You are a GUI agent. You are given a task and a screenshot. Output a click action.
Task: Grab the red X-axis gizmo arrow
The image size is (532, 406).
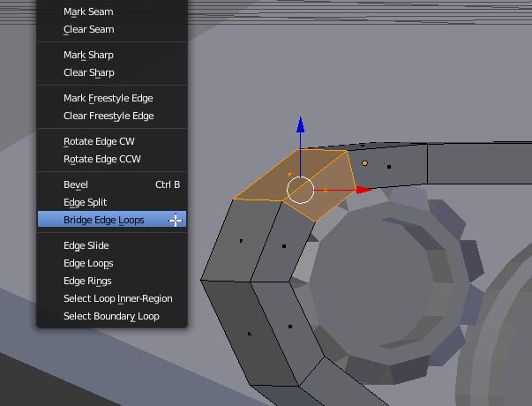click(364, 190)
